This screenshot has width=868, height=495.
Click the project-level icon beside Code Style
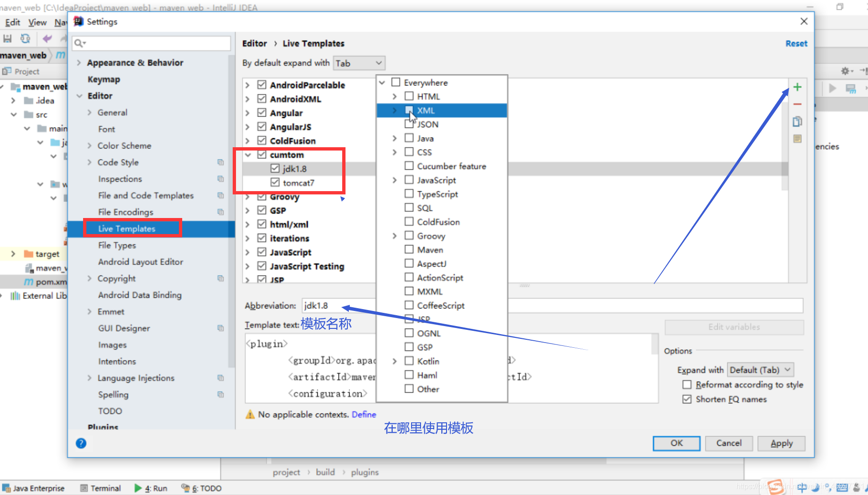[220, 162]
